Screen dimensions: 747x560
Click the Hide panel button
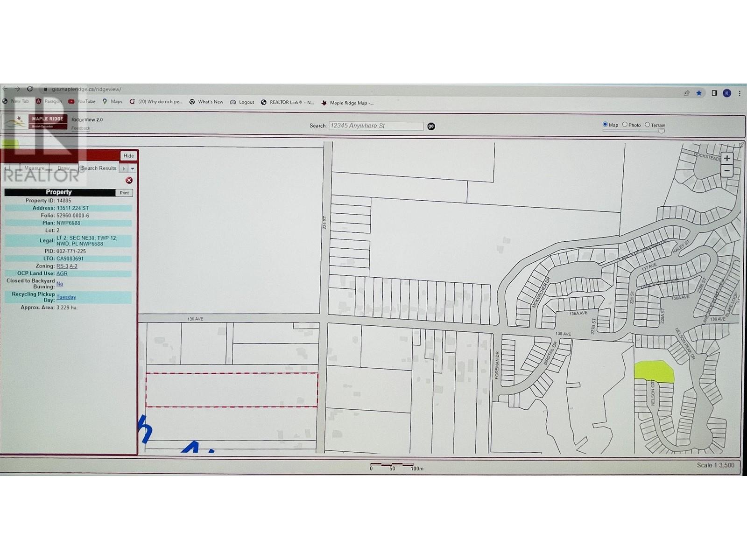click(x=128, y=155)
